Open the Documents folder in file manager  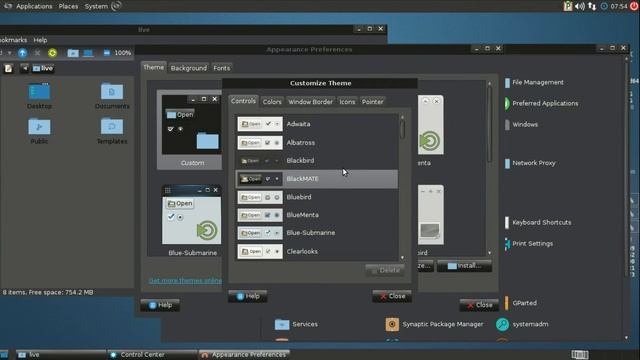click(x=112, y=96)
